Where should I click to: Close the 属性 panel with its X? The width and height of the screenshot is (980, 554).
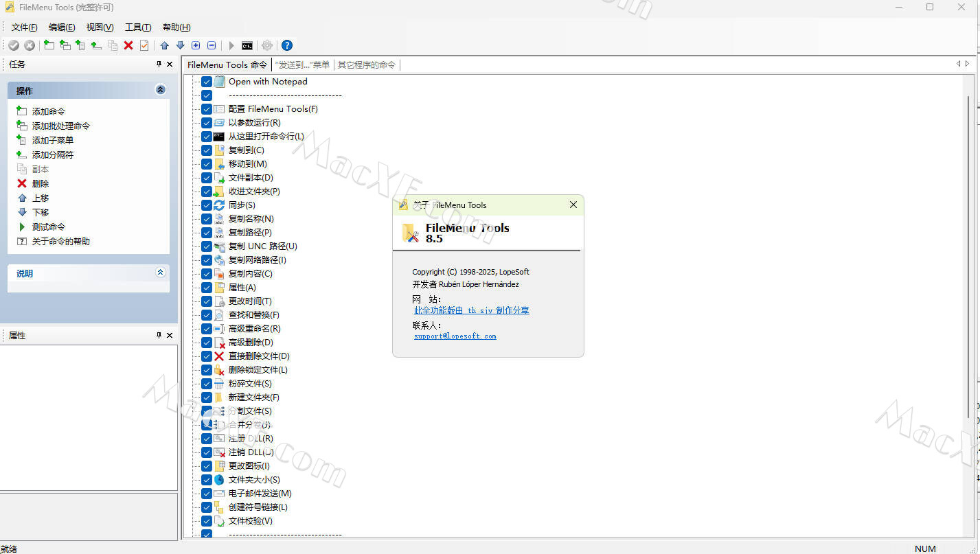(x=170, y=335)
